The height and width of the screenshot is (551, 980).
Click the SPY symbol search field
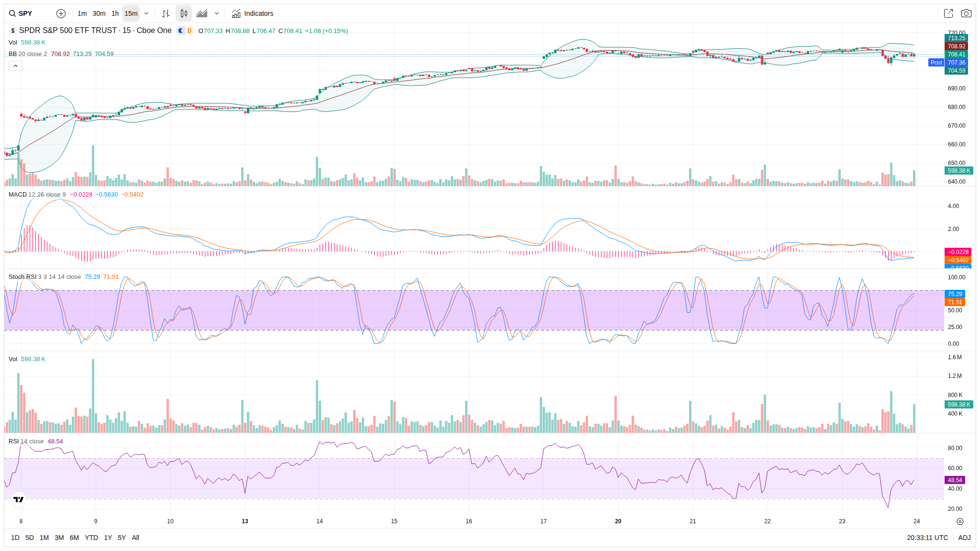(x=26, y=13)
